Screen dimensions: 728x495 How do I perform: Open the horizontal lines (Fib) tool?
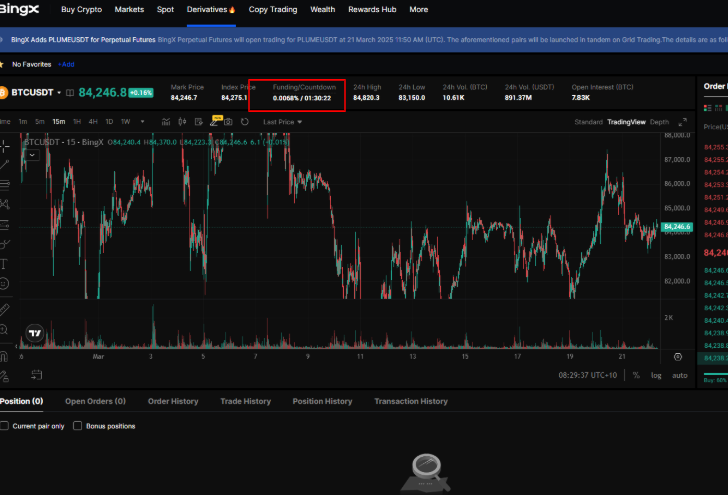coord(4,185)
